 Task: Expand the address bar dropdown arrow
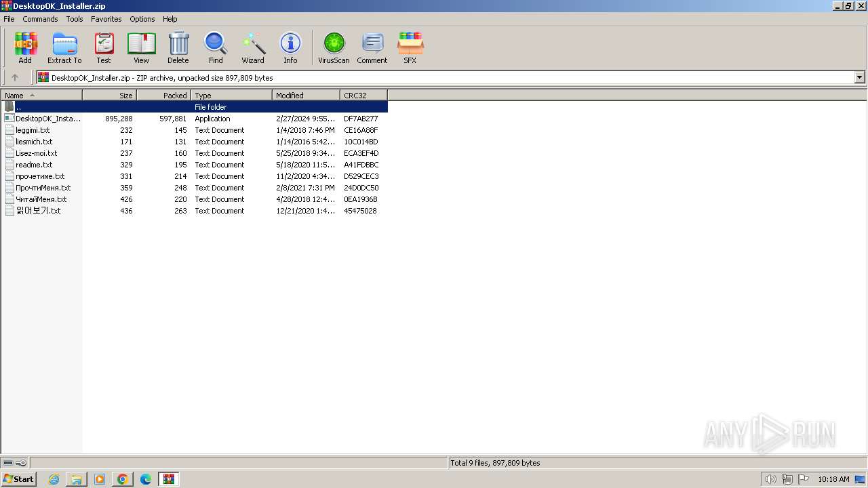(x=860, y=78)
